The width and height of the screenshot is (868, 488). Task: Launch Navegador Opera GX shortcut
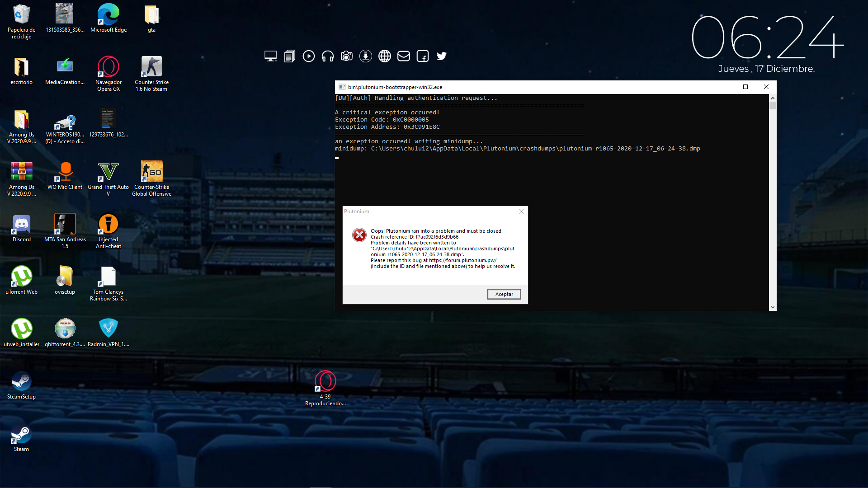click(108, 74)
